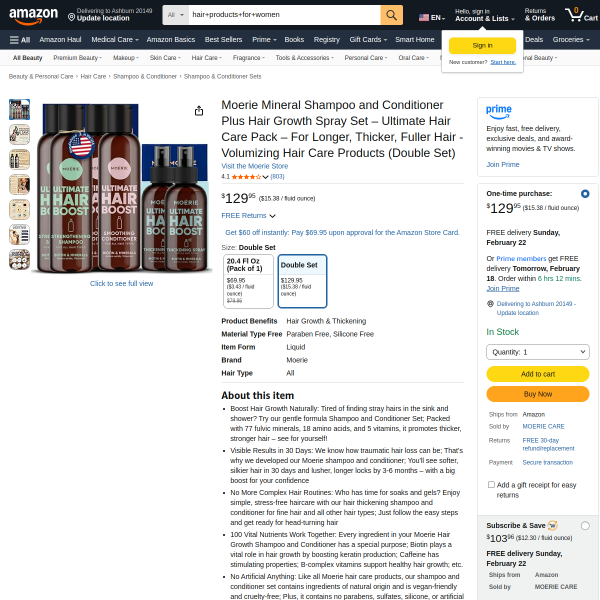Image resolution: width=600 pixels, height=600 pixels.
Task: Open the Best Sellers nav item
Action: tap(223, 40)
